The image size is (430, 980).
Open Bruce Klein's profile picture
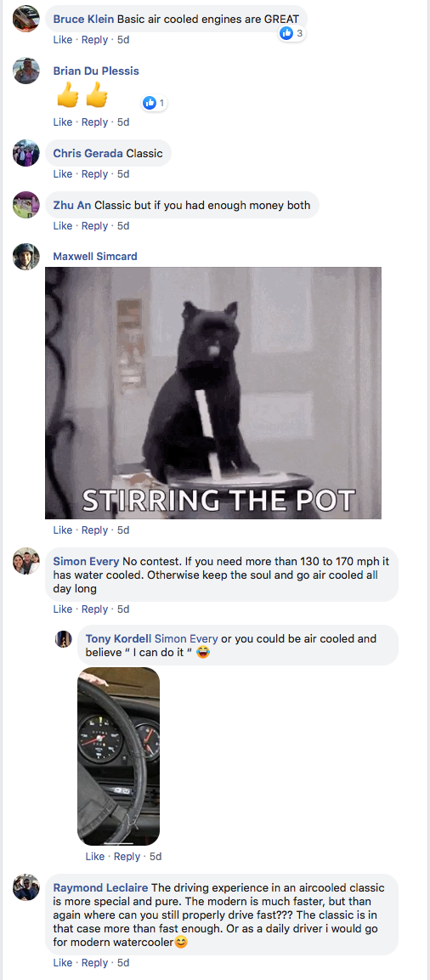(x=26, y=19)
